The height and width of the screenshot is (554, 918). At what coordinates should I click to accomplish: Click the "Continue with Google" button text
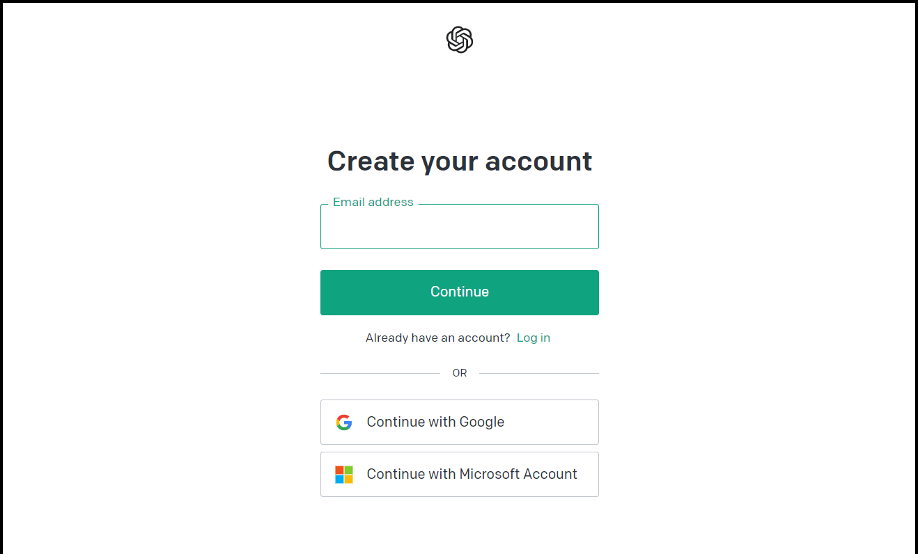click(436, 422)
